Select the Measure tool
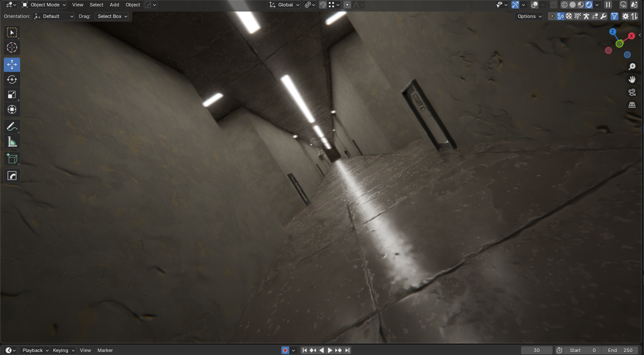 point(12,141)
